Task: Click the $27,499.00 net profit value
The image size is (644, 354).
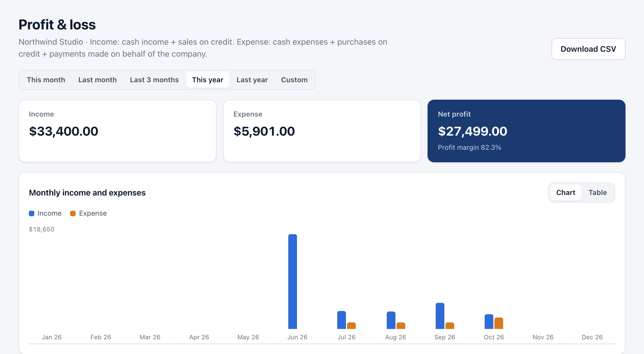Action: 473,131
